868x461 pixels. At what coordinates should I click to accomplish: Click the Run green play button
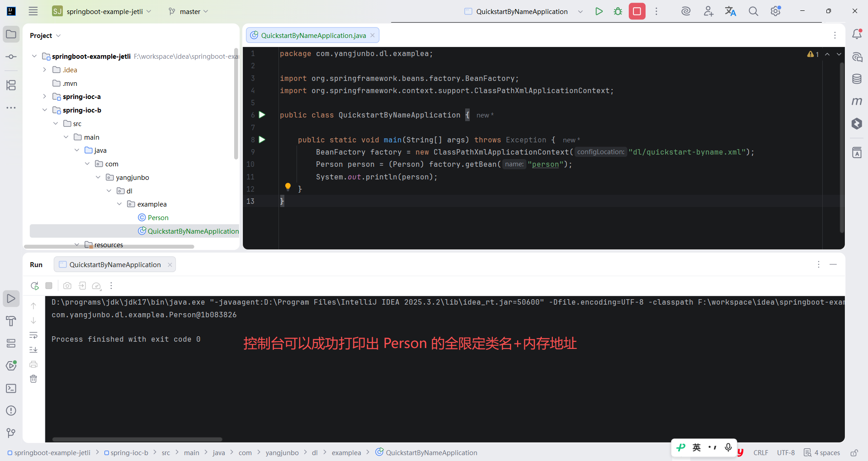pos(599,11)
